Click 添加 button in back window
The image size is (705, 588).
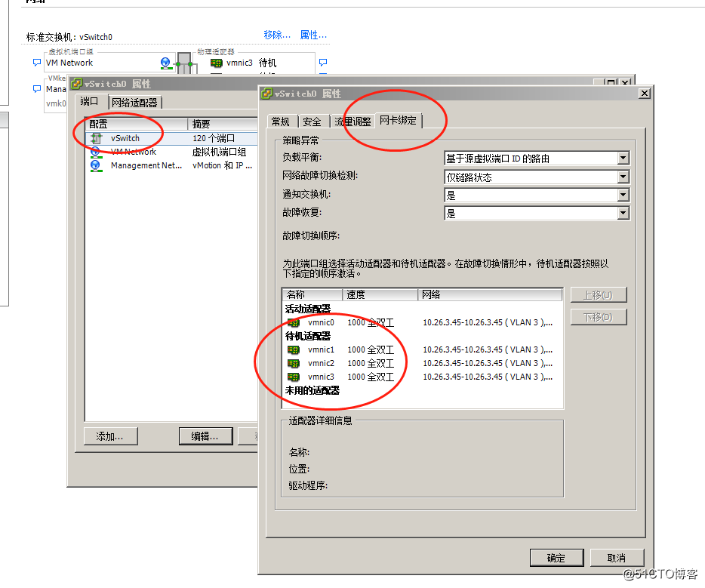pos(111,436)
